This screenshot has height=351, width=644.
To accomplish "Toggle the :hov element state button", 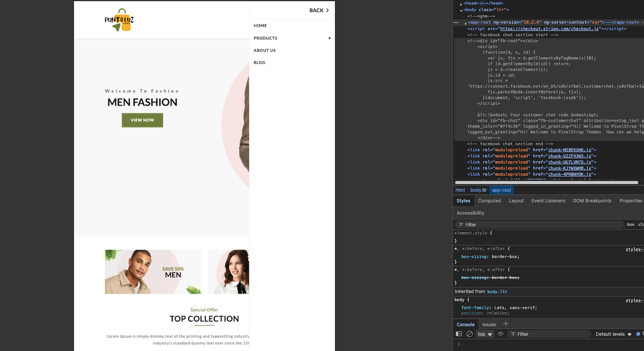I will tap(630, 225).
